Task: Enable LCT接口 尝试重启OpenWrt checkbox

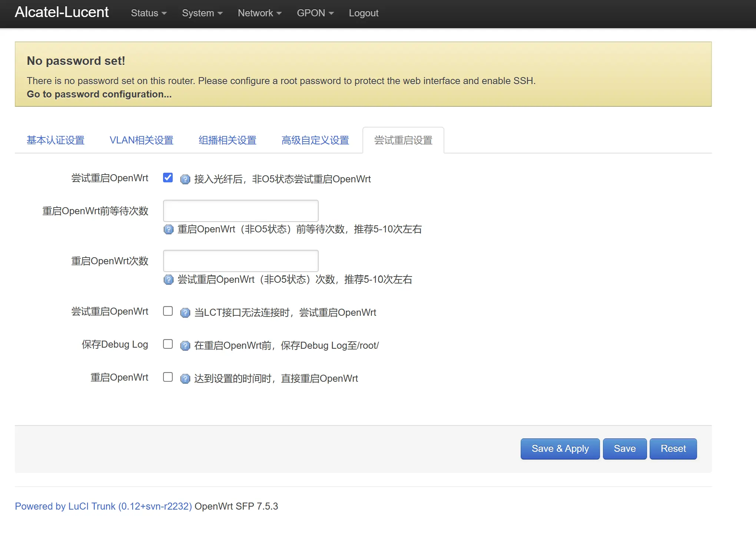Action: (168, 311)
